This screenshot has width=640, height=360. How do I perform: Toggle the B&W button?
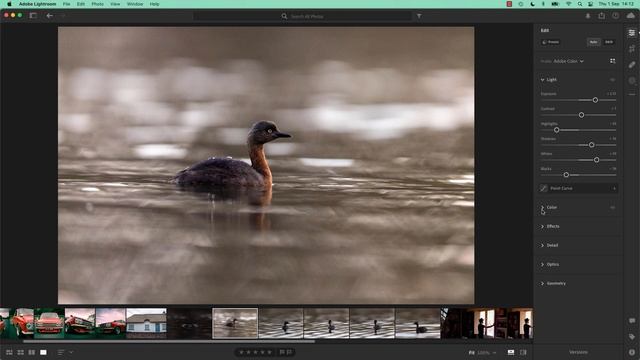[609, 42]
